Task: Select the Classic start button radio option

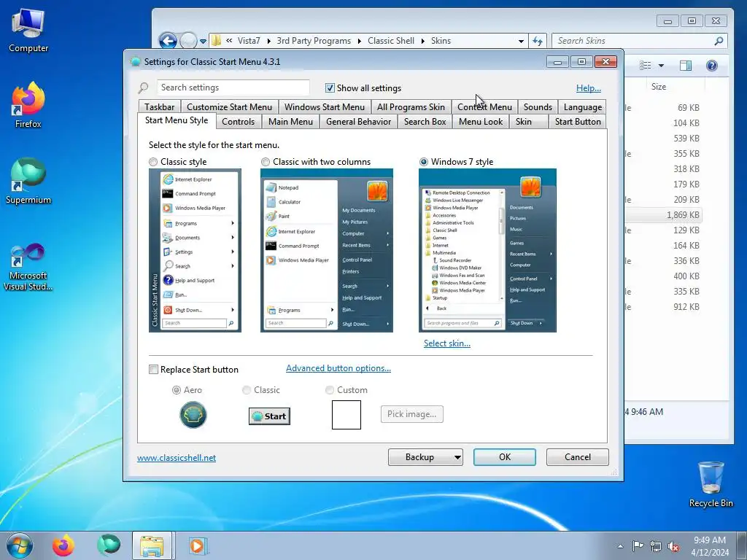Action: 247,390
